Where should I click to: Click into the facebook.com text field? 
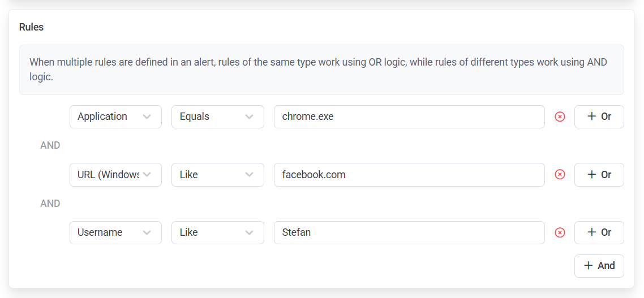[x=409, y=175]
